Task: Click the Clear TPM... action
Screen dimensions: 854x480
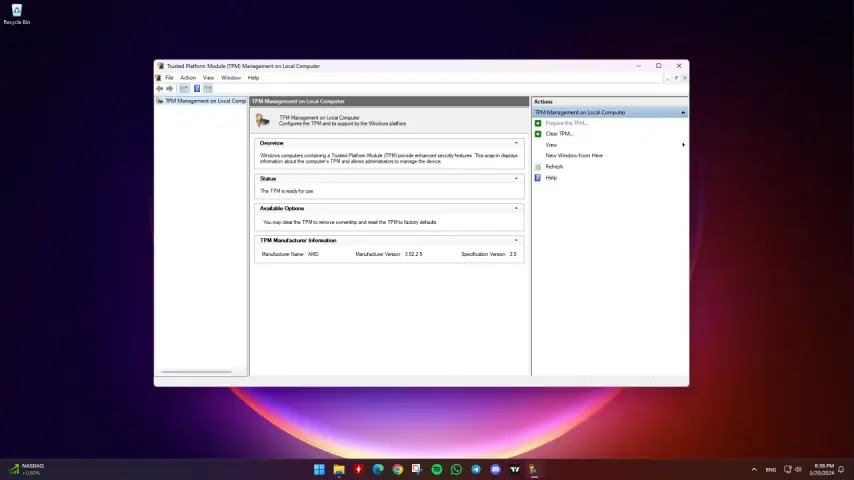Action: tap(559, 133)
